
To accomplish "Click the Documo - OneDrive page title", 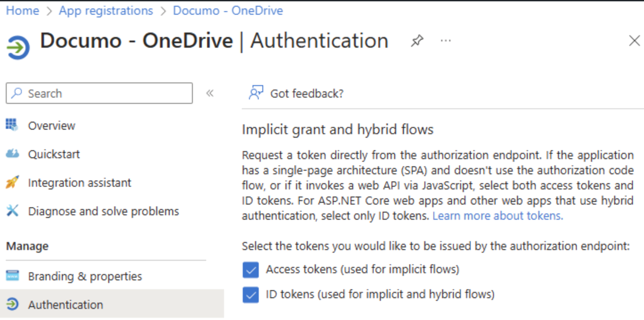I will click(136, 41).
